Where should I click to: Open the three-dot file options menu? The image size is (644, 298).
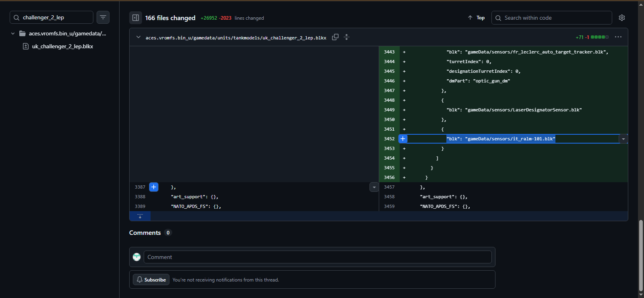pos(618,37)
